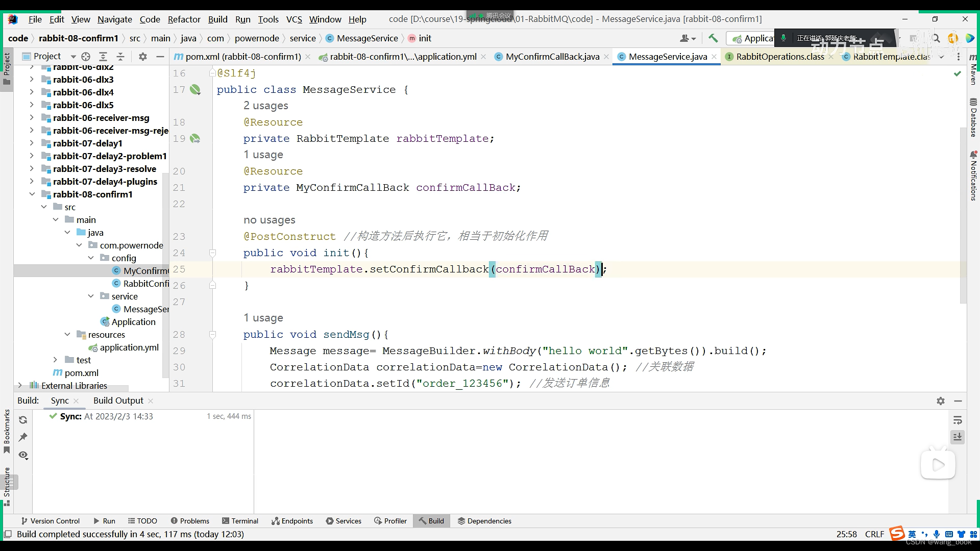Image resolution: width=980 pixels, height=551 pixels.
Task: Click the Select Opened File target icon
Action: pyautogui.click(x=86, y=57)
